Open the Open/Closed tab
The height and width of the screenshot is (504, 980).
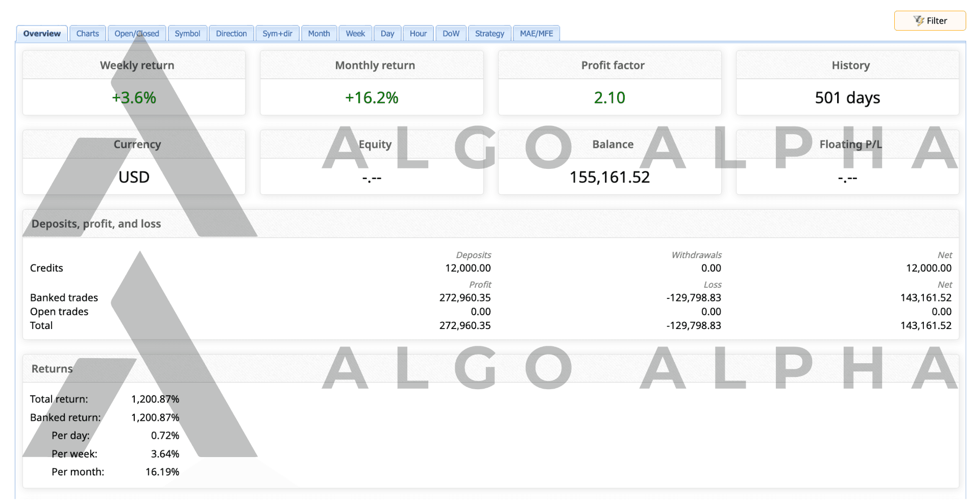point(136,34)
